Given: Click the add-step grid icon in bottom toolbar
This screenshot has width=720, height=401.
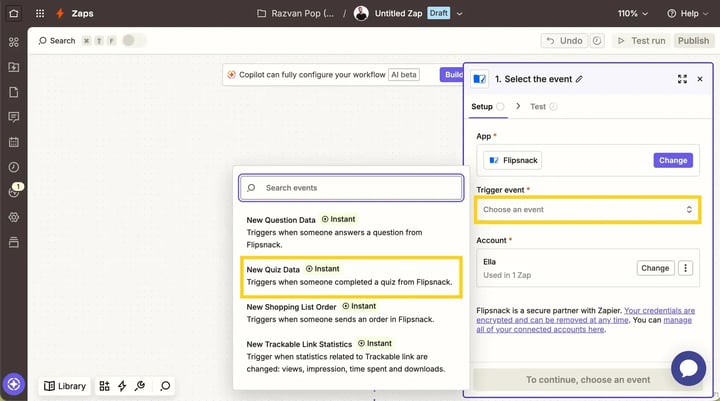Looking at the screenshot, I should (104, 386).
